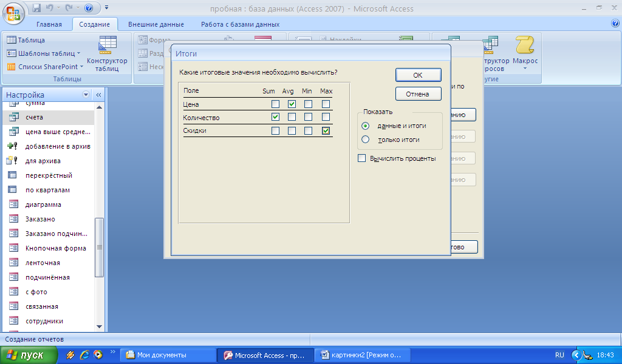The image size is (622, 364).
Task: Open для архива make-table query
Action: [x=49, y=161]
